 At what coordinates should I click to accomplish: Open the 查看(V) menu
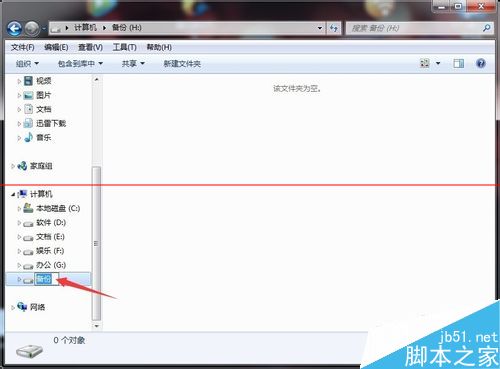coord(90,47)
